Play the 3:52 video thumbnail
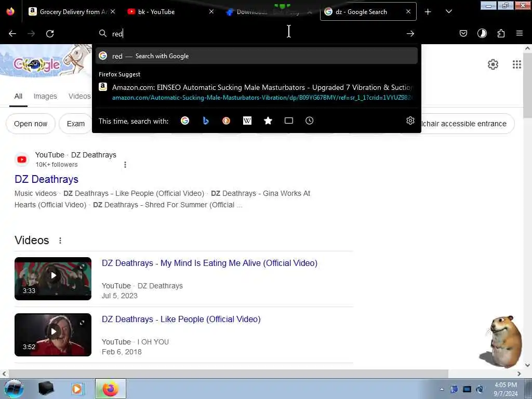 click(53, 335)
